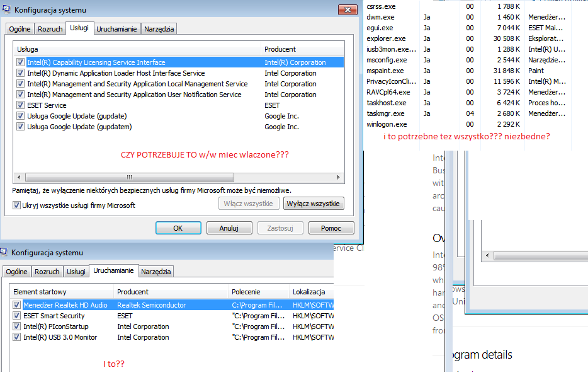Open the Rozruch tab in the startup-items window

pyautogui.click(x=47, y=272)
